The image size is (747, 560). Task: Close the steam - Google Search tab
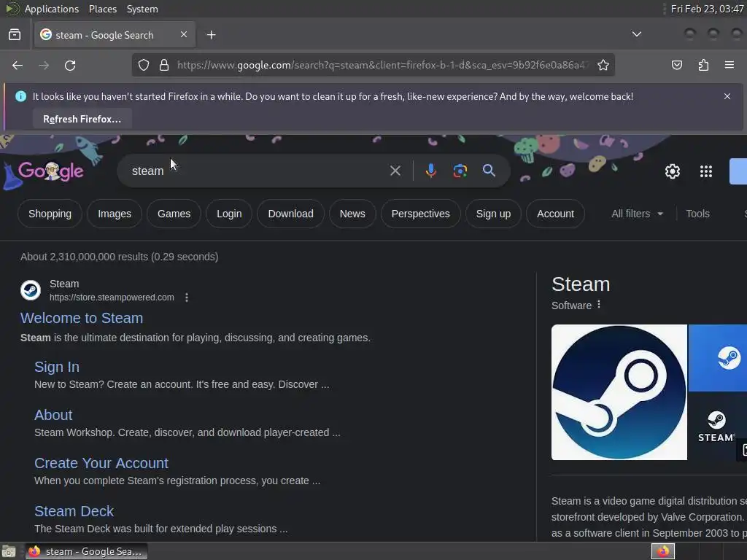183,35
